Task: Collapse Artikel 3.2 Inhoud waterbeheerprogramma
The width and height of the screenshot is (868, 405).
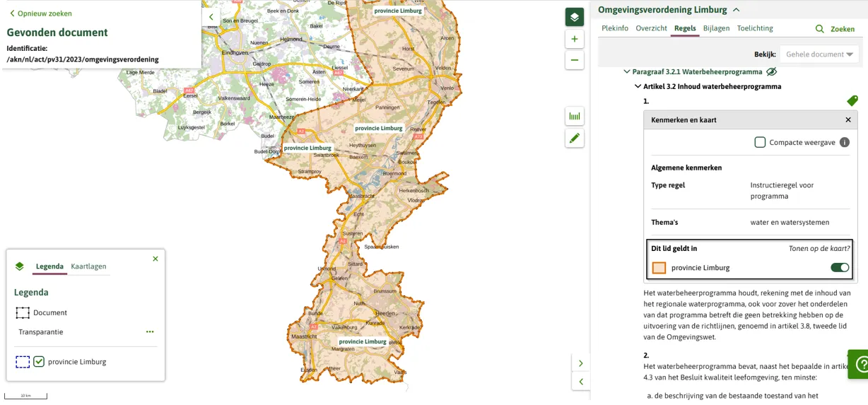Action: [x=638, y=86]
